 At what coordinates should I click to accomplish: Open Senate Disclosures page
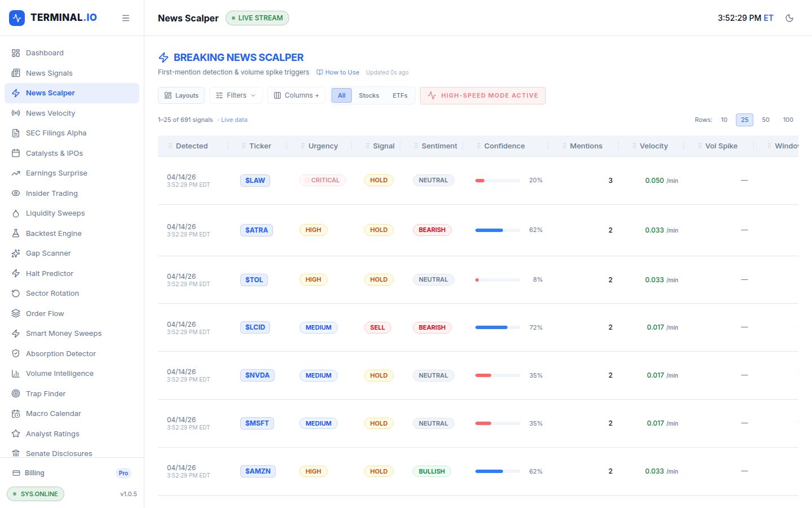pyautogui.click(x=72, y=453)
